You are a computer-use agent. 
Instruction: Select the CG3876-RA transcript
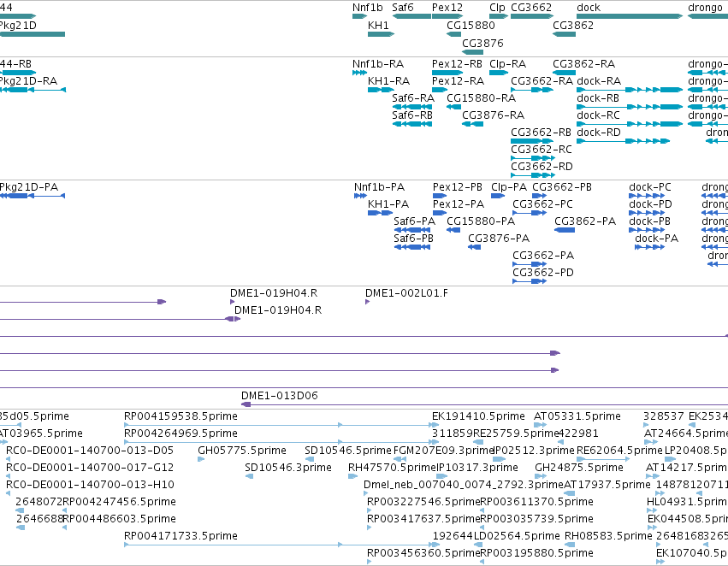tap(472, 124)
